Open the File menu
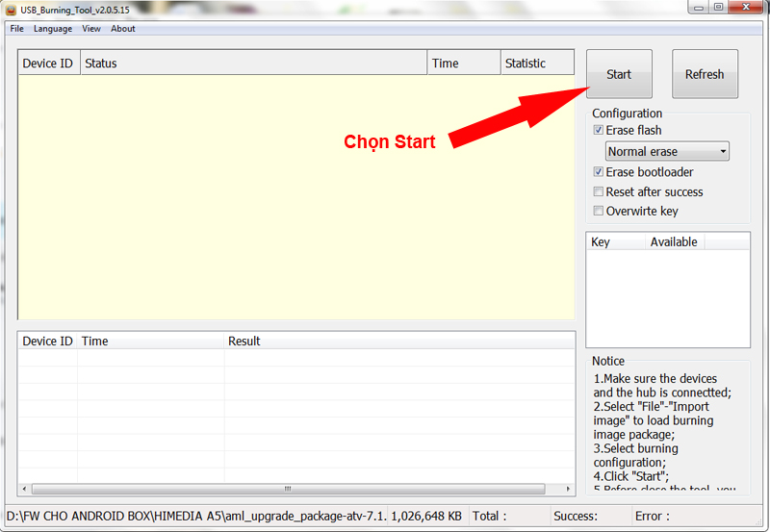This screenshot has height=532, width=770. (16, 29)
